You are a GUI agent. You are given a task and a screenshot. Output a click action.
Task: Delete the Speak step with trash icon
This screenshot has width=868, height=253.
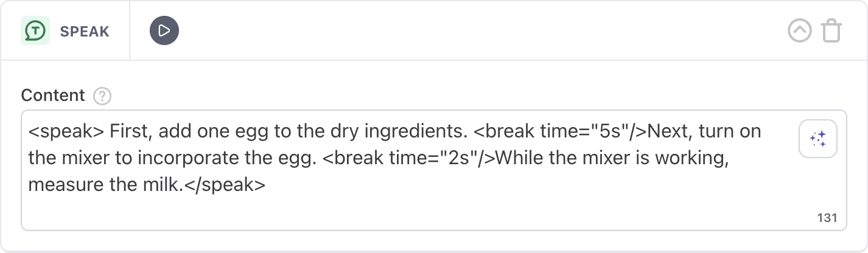831,30
